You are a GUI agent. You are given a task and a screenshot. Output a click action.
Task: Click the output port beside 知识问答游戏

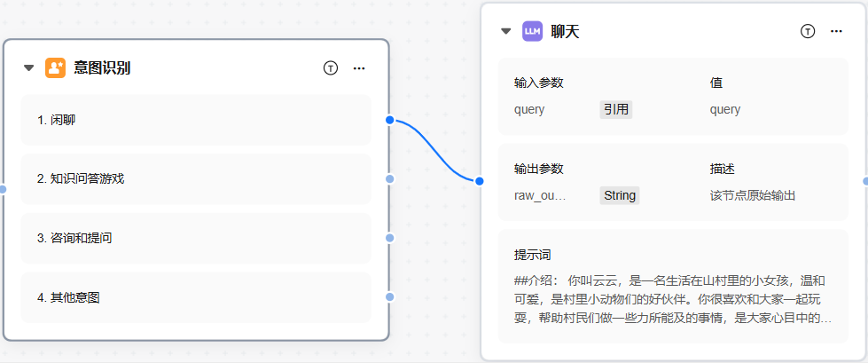pos(389,178)
